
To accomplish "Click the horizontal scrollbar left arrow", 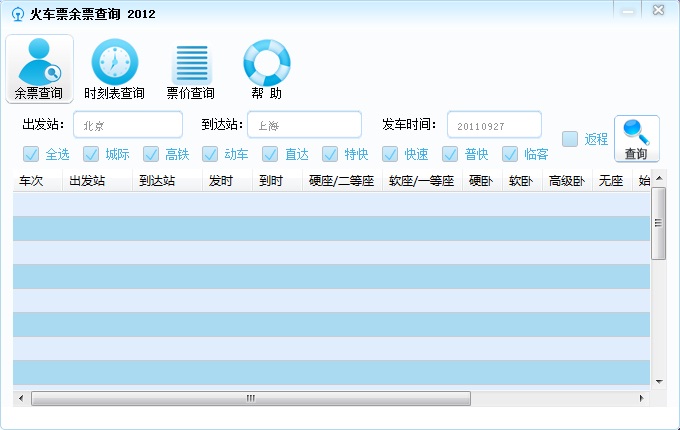I will coord(21,398).
